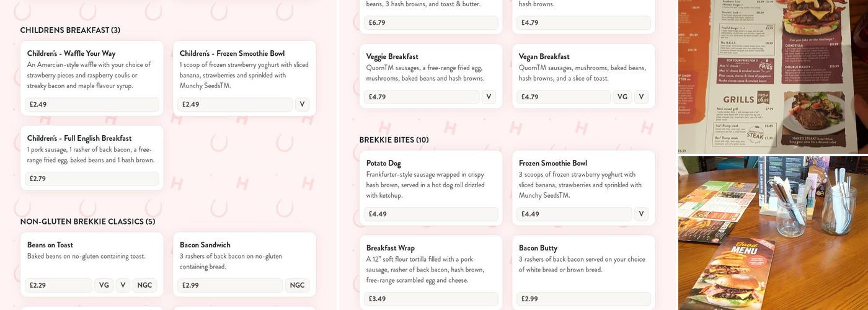
Task: Click the V badge beside the Vegan Breakfast VG badge
Action: (x=641, y=97)
